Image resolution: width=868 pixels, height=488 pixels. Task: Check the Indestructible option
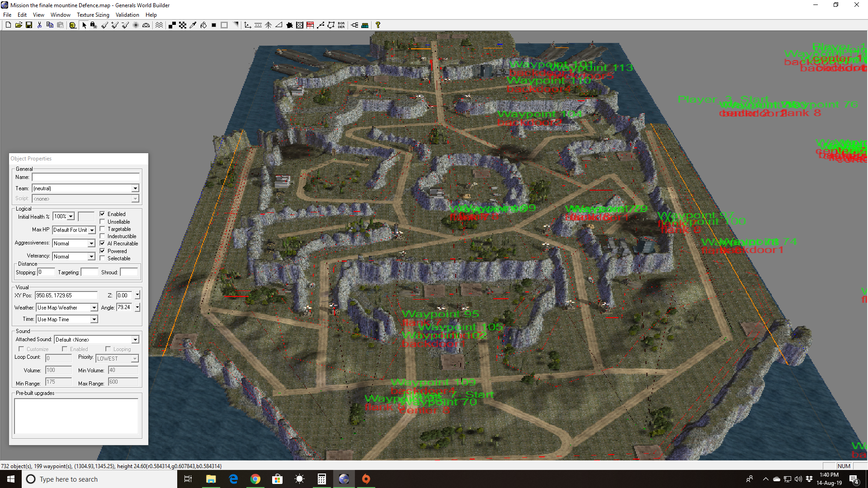click(103, 236)
